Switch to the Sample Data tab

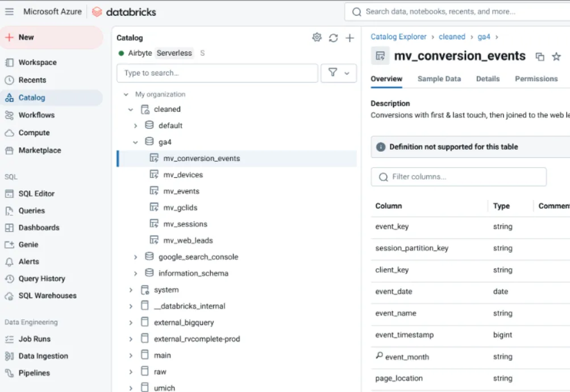coord(439,78)
